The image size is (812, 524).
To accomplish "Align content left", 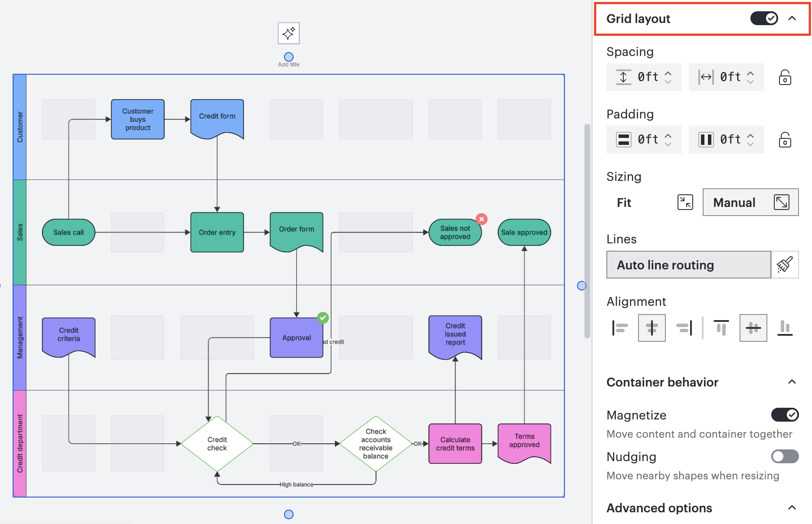I will pyautogui.click(x=620, y=328).
